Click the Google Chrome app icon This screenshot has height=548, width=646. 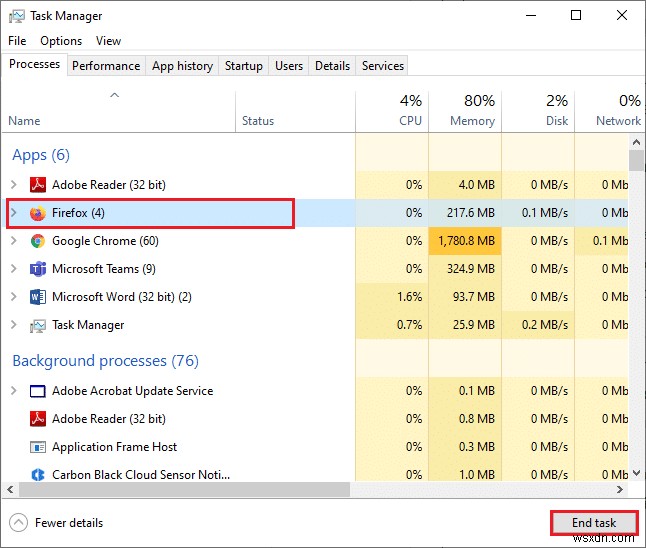tap(38, 241)
